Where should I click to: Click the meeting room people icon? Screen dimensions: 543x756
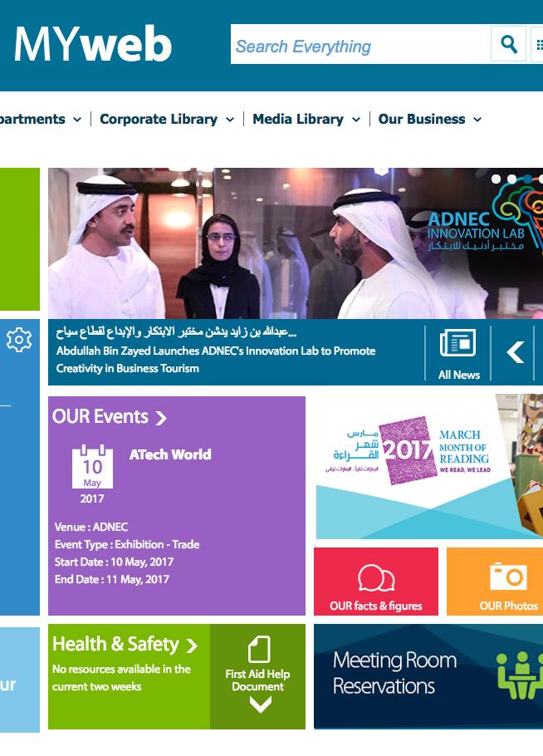tap(520, 676)
